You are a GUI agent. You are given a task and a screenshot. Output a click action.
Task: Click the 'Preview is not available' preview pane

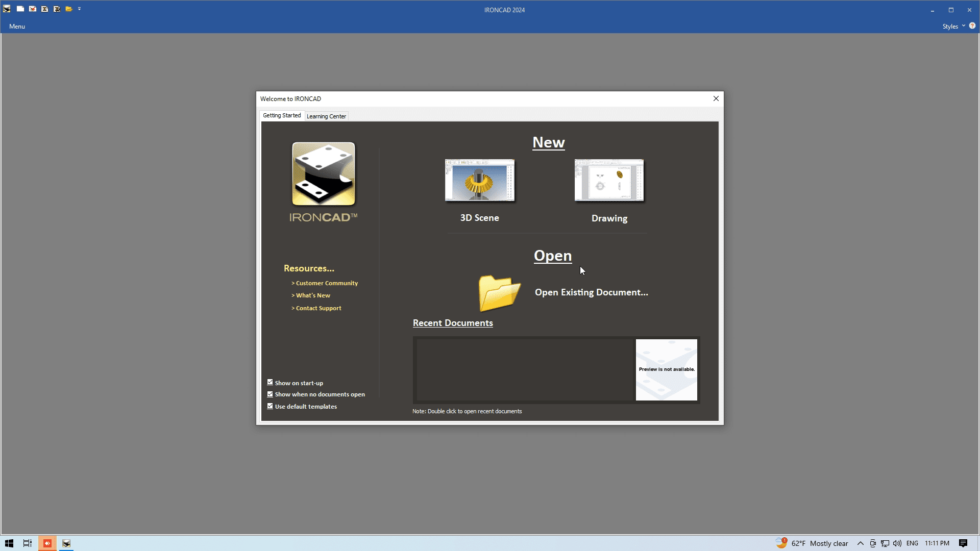pyautogui.click(x=666, y=370)
